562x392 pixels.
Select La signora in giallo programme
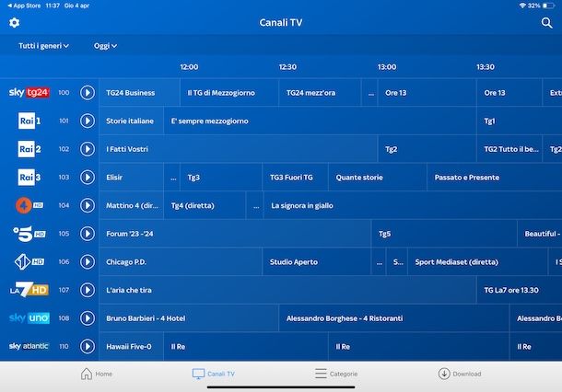click(x=413, y=205)
